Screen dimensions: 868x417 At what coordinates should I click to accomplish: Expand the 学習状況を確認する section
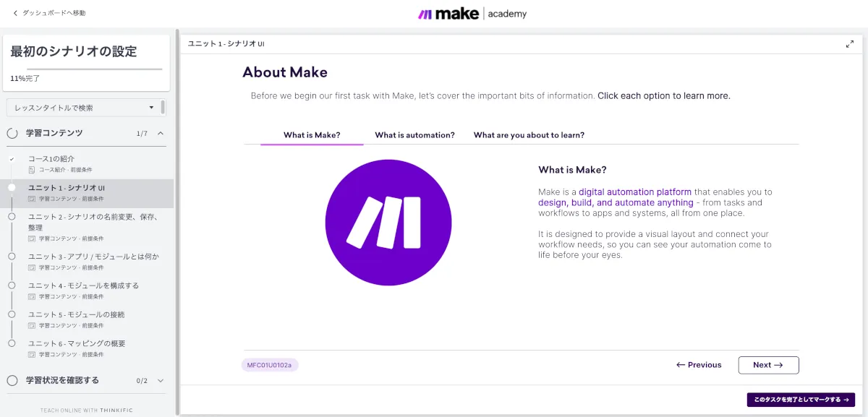(x=161, y=380)
